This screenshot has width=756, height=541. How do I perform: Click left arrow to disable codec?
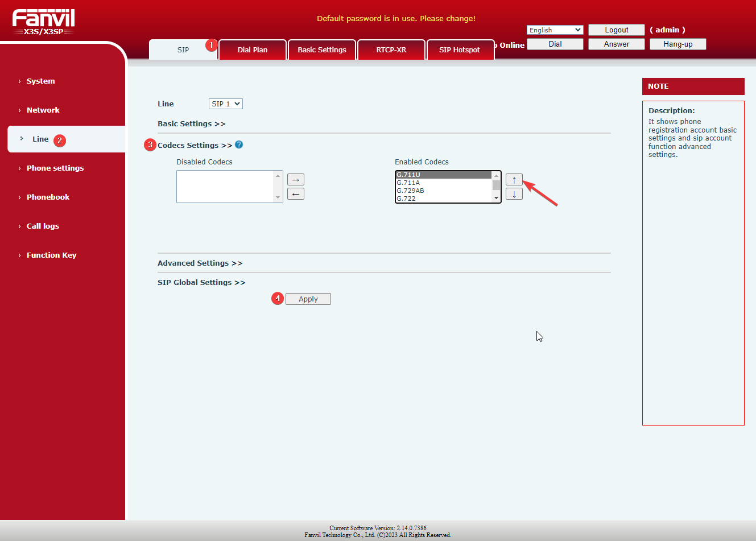click(295, 194)
